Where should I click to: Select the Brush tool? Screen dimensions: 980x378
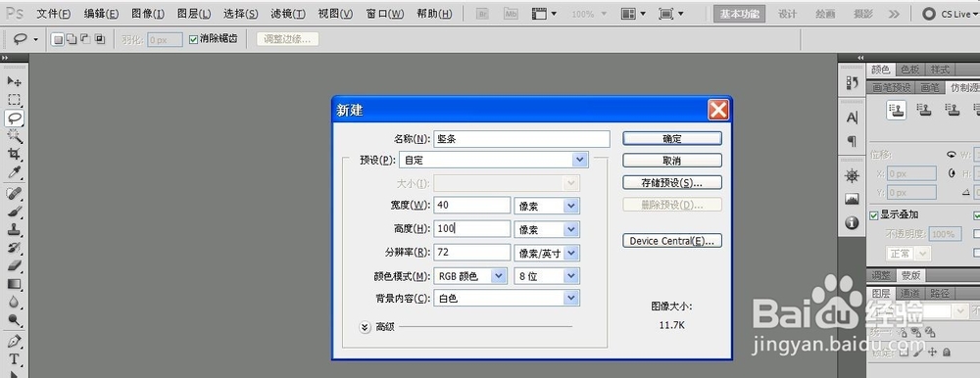tap(14, 212)
